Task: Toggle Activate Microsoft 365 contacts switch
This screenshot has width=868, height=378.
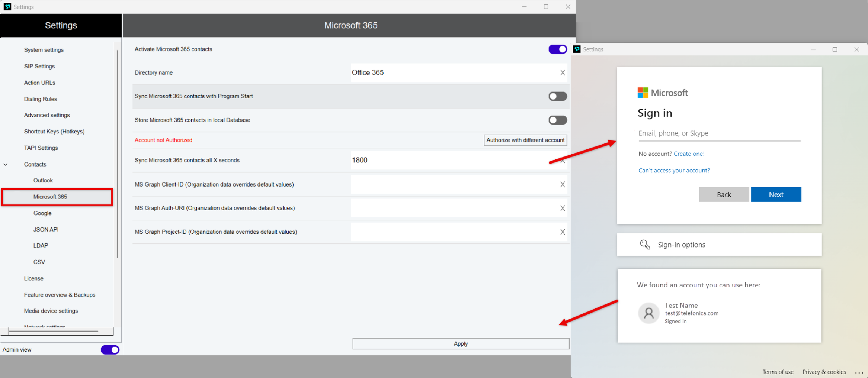Action: point(557,49)
